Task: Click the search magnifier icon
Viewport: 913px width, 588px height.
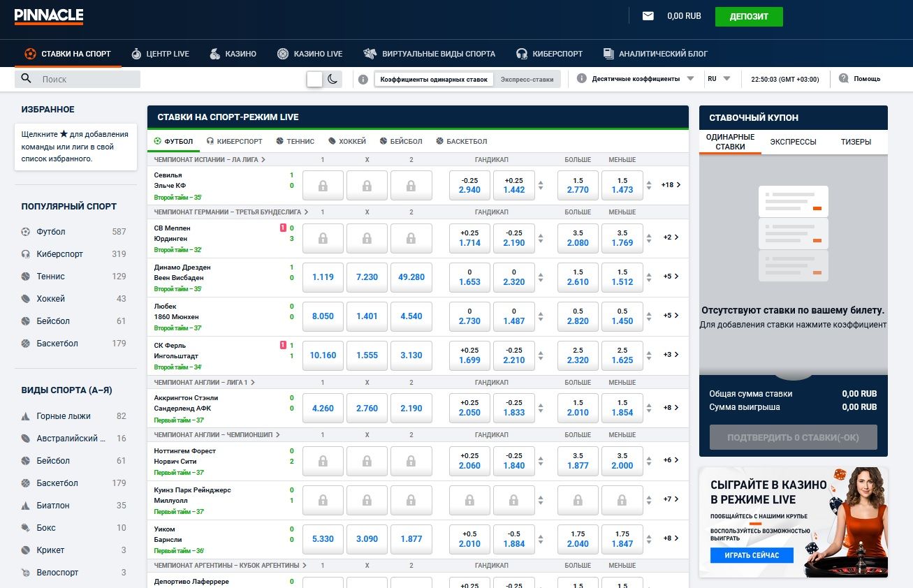Action: click(x=27, y=79)
